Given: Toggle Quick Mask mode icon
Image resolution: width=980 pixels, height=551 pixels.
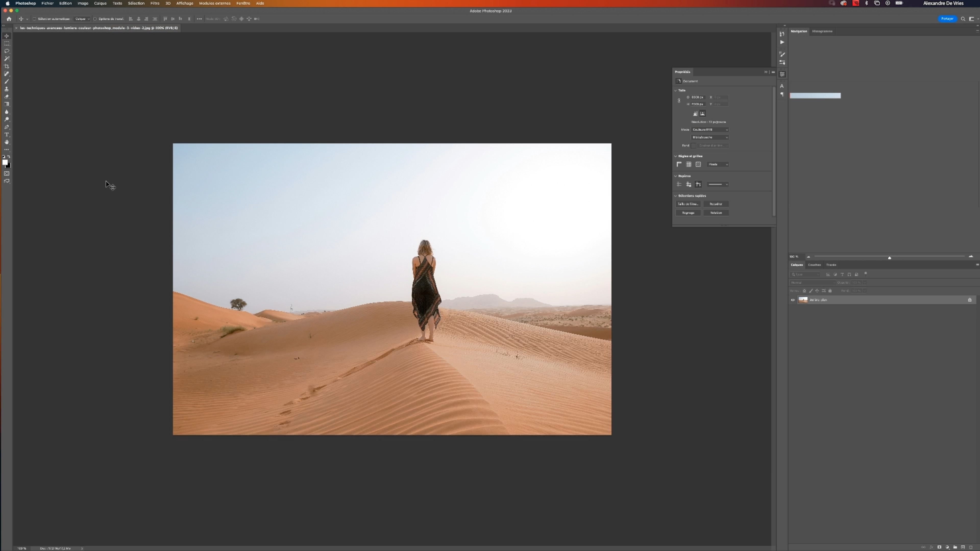Looking at the screenshot, I should point(6,173).
